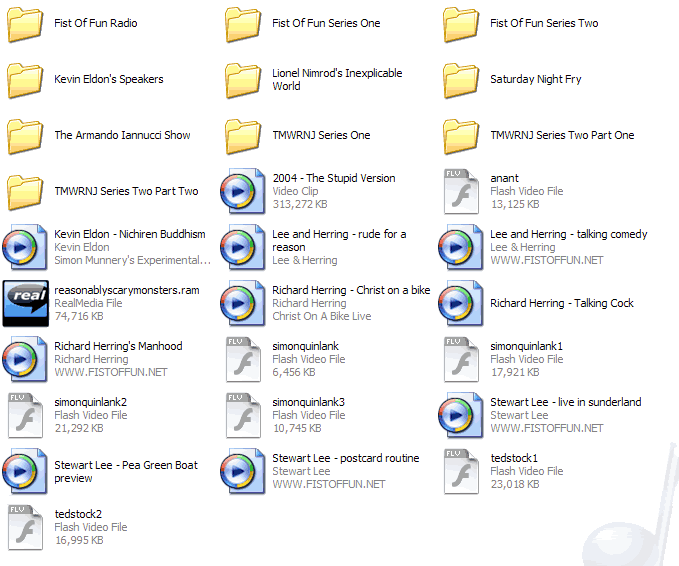679x566 pixels.
Task: Click 'Stewart Lee - Pea Green Boat preview' name
Action: point(126,472)
